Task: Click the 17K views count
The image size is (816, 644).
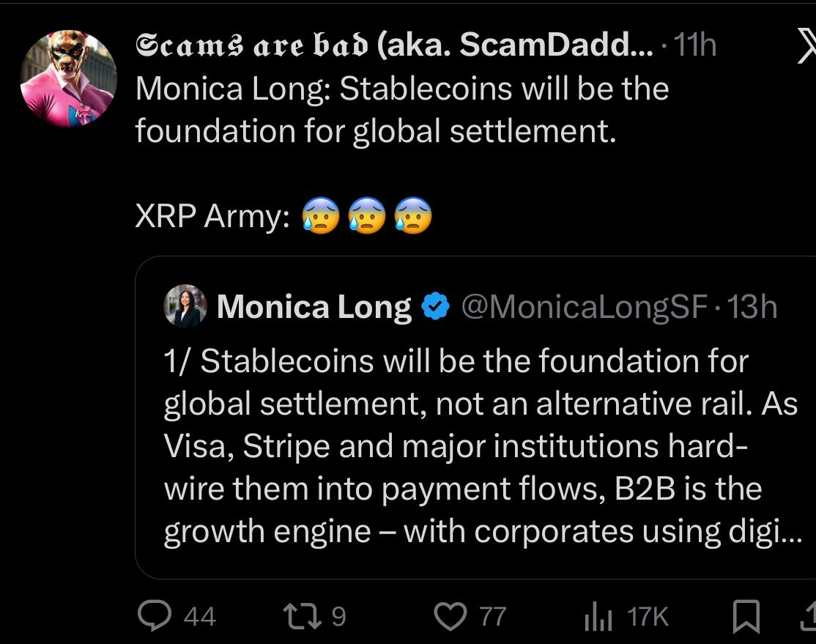Action: coord(648,617)
